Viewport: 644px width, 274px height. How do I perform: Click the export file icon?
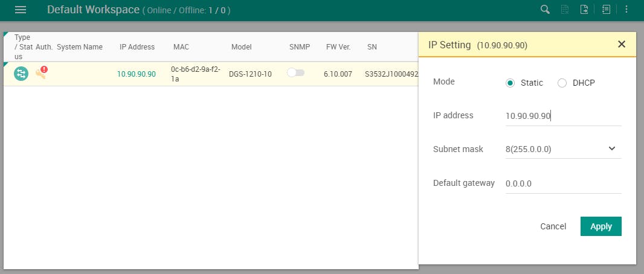click(584, 10)
